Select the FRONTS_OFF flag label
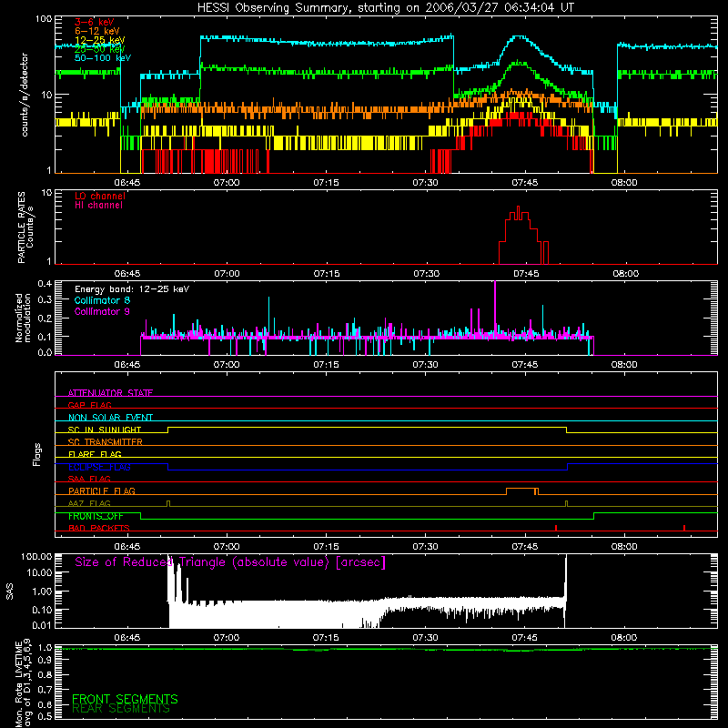The width and height of the screenshot is (728, 728). (x=96, y=516)
